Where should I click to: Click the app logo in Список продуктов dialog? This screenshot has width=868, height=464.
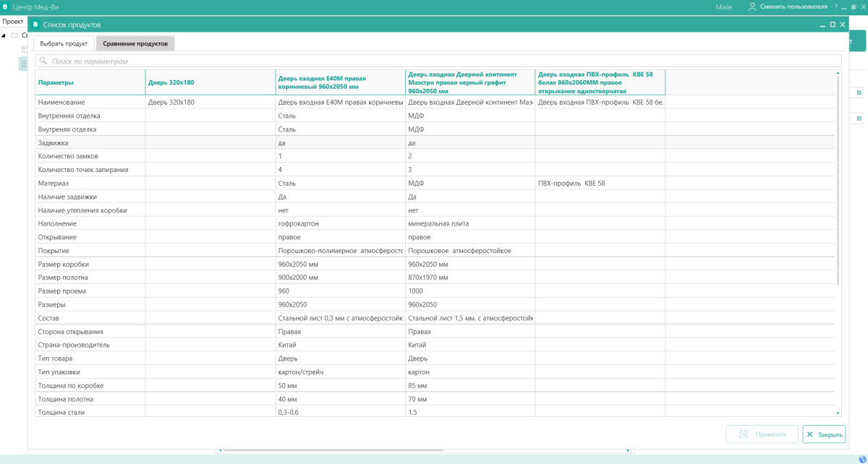click(x=35, y=25)
